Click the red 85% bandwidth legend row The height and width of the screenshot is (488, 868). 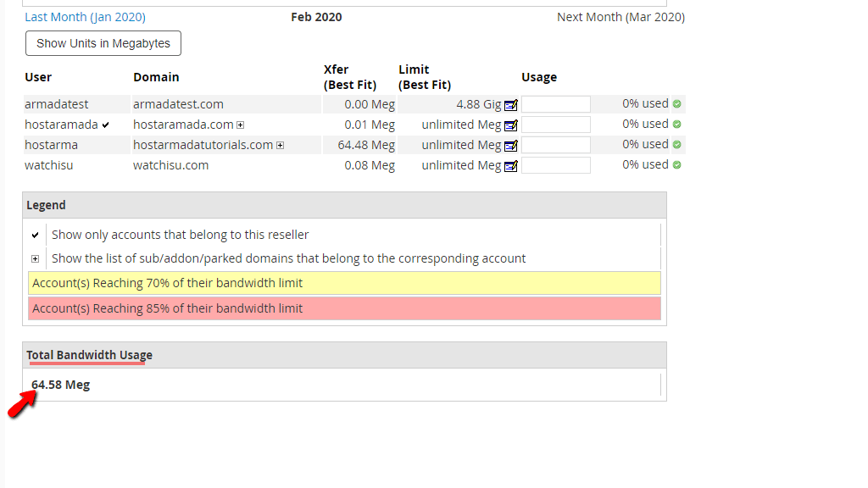pos(344,308)
